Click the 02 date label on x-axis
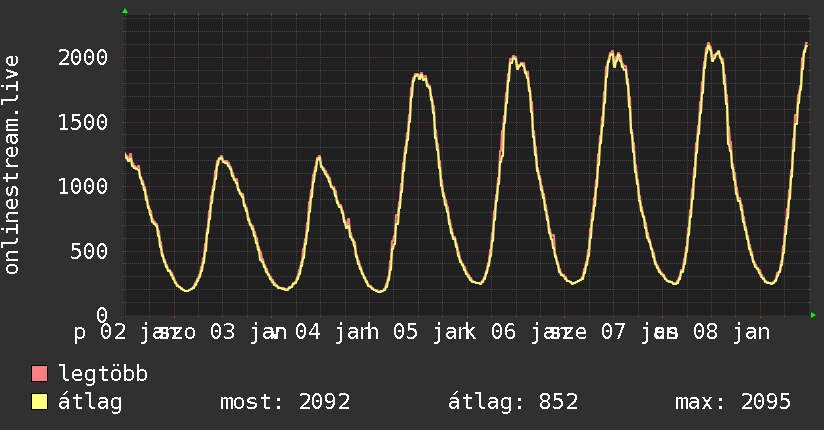Viewport: 824px width, 430px height. point(113,332)
